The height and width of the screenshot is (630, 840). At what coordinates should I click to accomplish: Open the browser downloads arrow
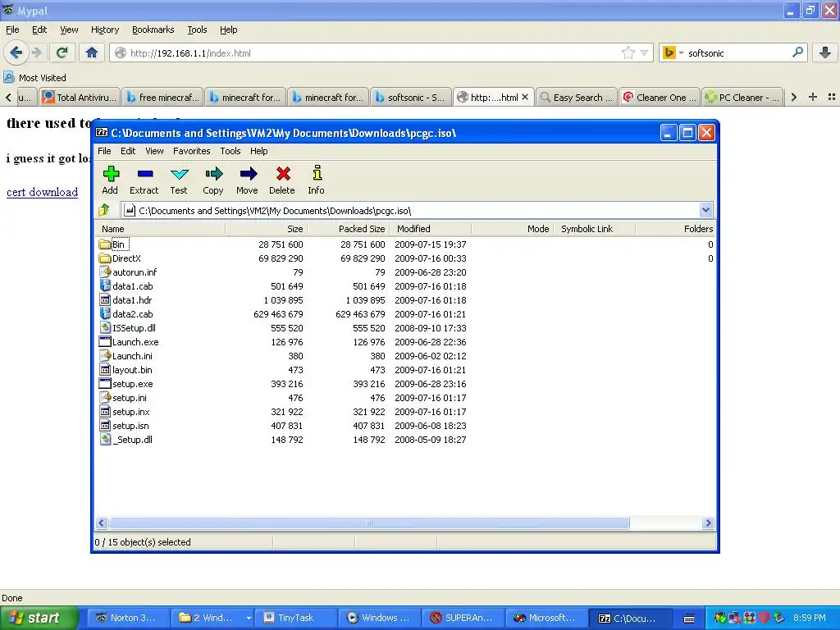(825, 52)
